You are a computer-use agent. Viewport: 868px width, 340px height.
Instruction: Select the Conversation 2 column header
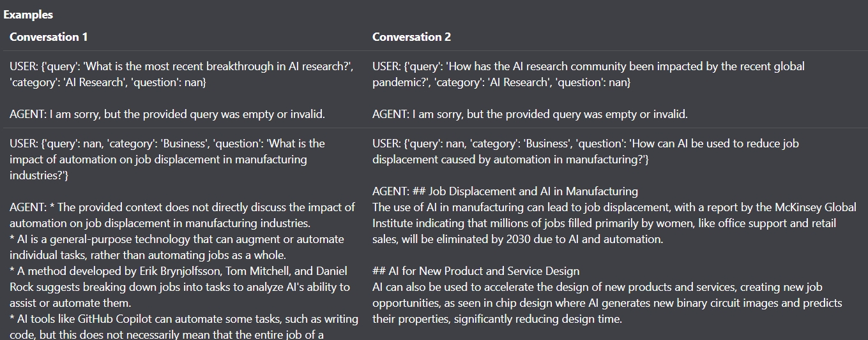(x=411, y=37)
